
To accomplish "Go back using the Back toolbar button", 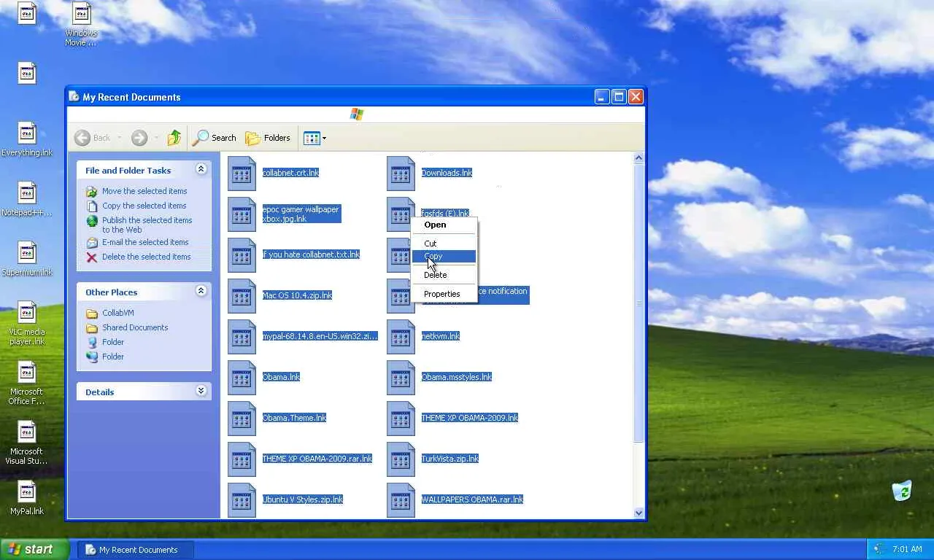I will click(x=93, y=138).
